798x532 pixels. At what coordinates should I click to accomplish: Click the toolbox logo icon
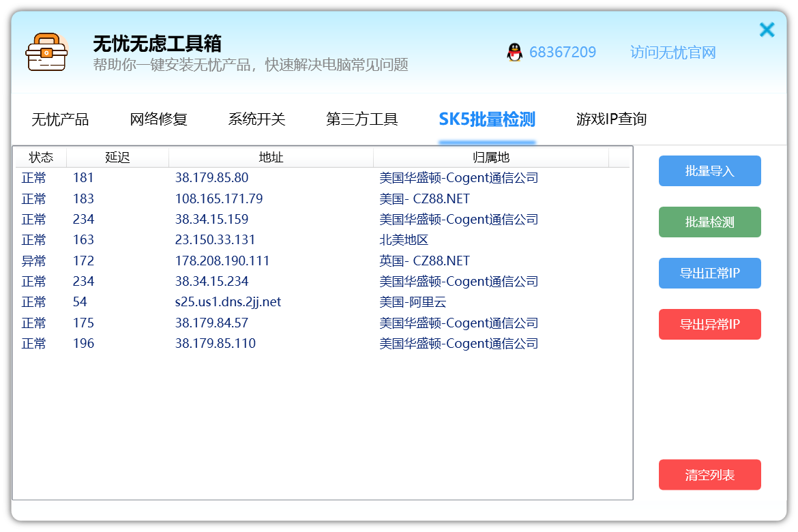pos(46,53)
